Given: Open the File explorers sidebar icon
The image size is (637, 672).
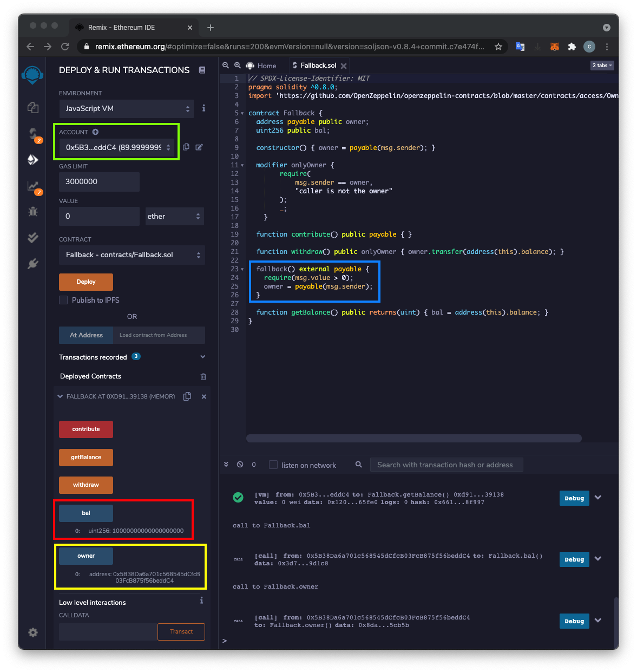Looking at the screenshot, I should point(33,108).
